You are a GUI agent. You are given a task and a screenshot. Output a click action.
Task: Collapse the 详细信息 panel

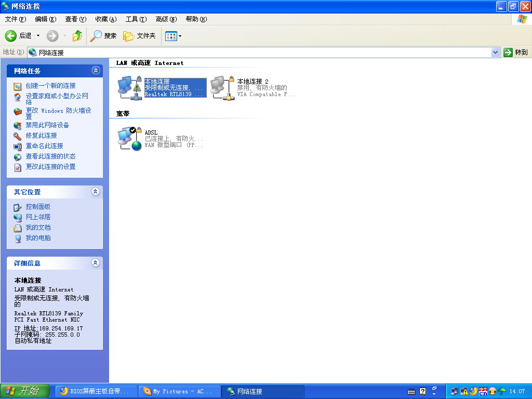point(95,263)
